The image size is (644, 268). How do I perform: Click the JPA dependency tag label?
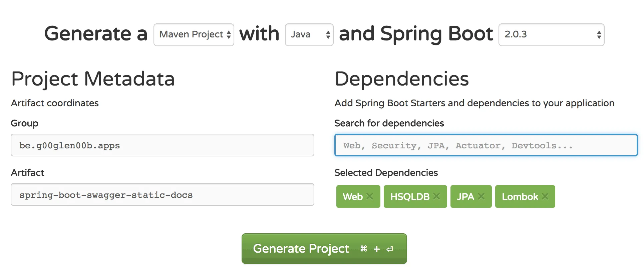click(x=465, y=196)
